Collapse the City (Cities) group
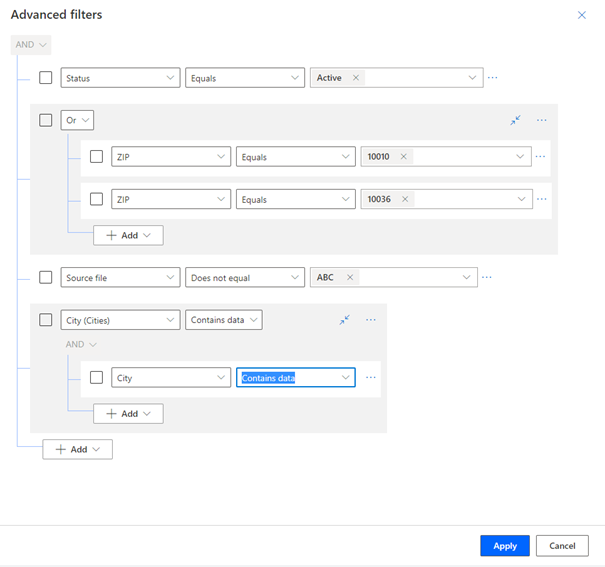The width and height of the screenshot is (605, 567). click(344, 320)
